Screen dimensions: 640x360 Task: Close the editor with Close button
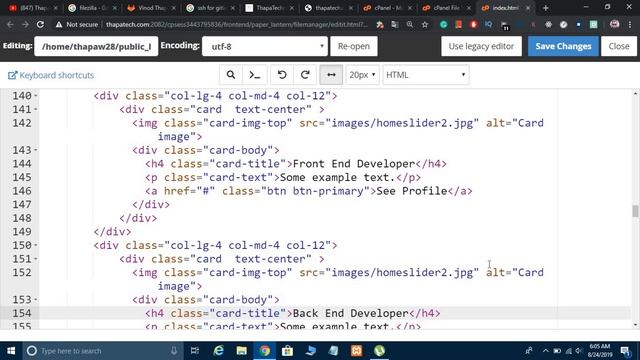pyautogui.click(x=619, y=46)
